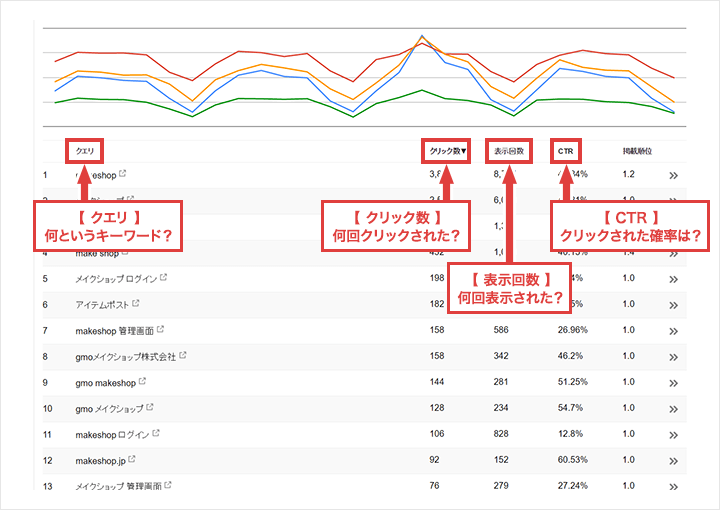Select click count 76

(434, 485)
